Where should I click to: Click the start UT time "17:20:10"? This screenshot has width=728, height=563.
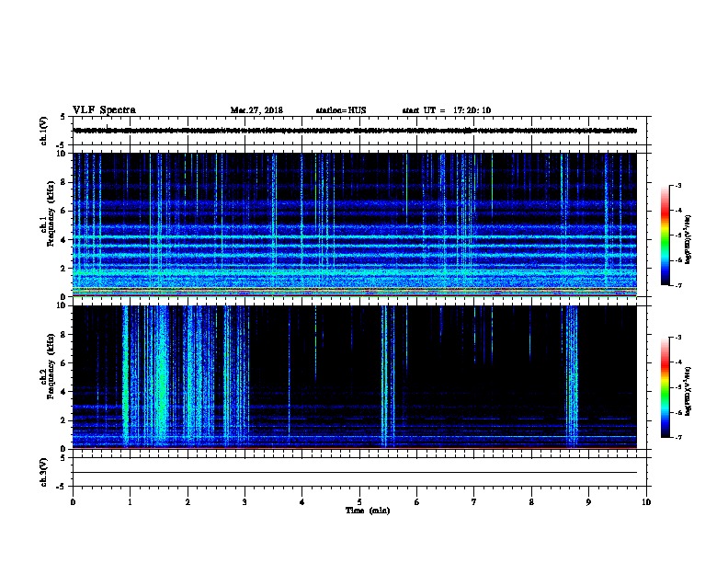(x=472, y=110)
